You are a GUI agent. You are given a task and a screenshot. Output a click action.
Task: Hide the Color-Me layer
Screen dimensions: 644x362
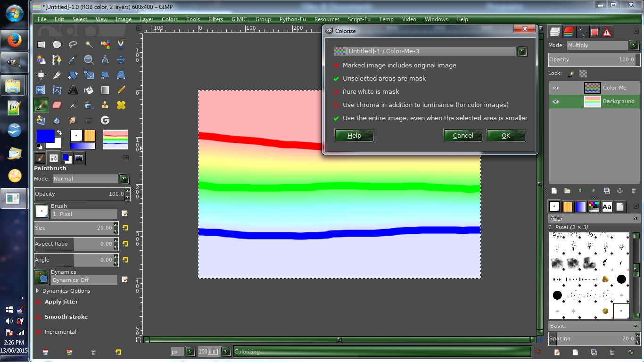click(x=555, y=88)
